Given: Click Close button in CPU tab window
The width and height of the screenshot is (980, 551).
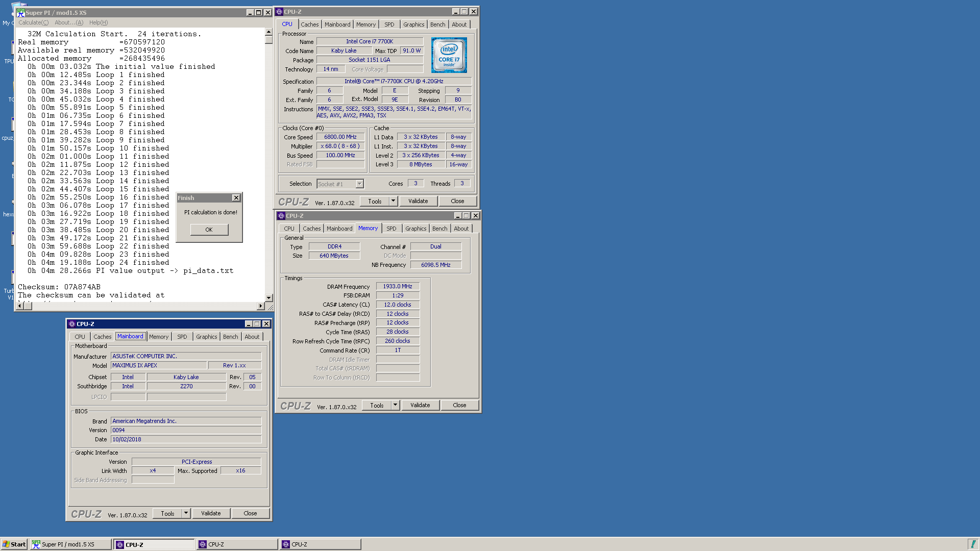Looking at the screenshot, I should click(457, 201).
